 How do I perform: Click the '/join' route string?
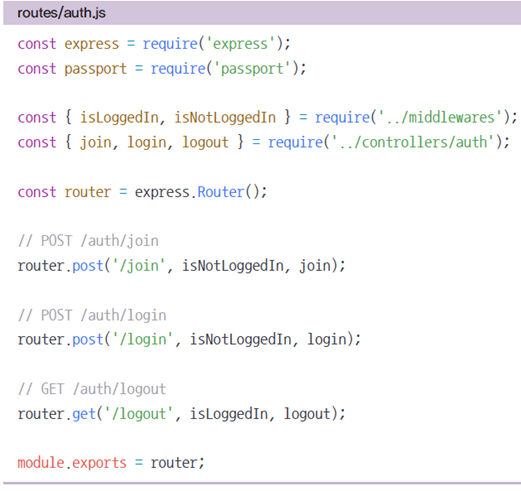click(x=139, y=266)
